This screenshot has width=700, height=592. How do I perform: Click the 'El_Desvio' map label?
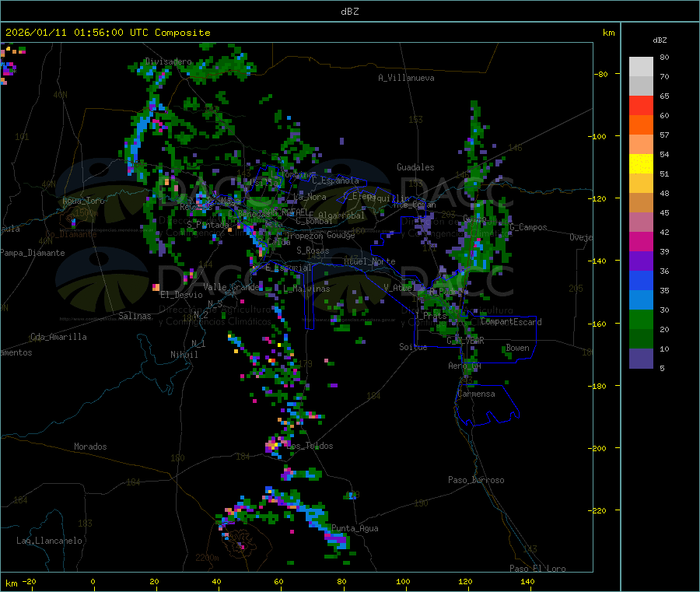(x=182, y=295)
